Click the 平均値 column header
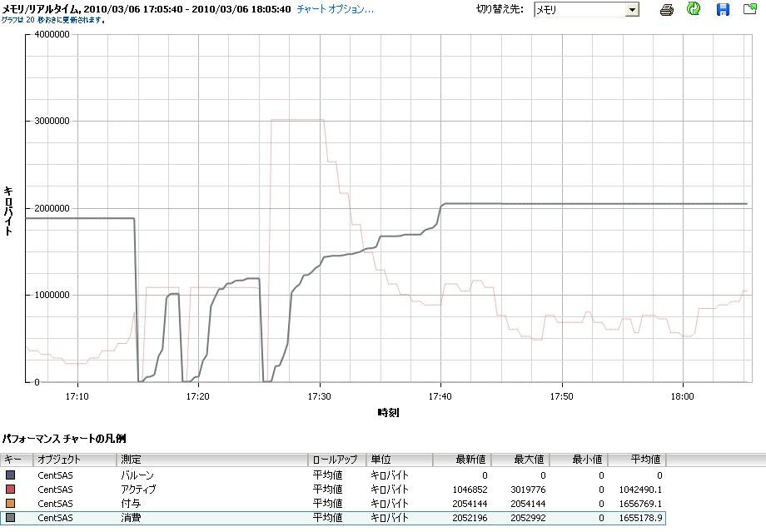 pos(637,460)
